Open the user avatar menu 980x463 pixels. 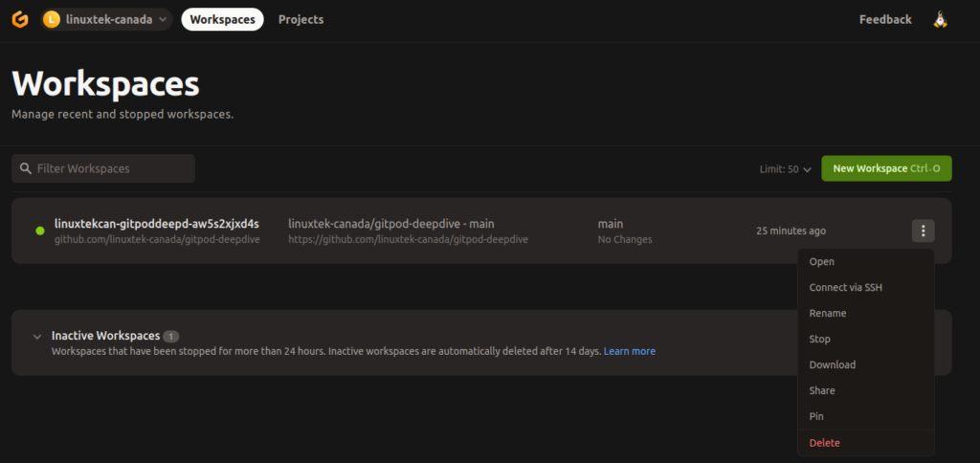coord(941,19)
